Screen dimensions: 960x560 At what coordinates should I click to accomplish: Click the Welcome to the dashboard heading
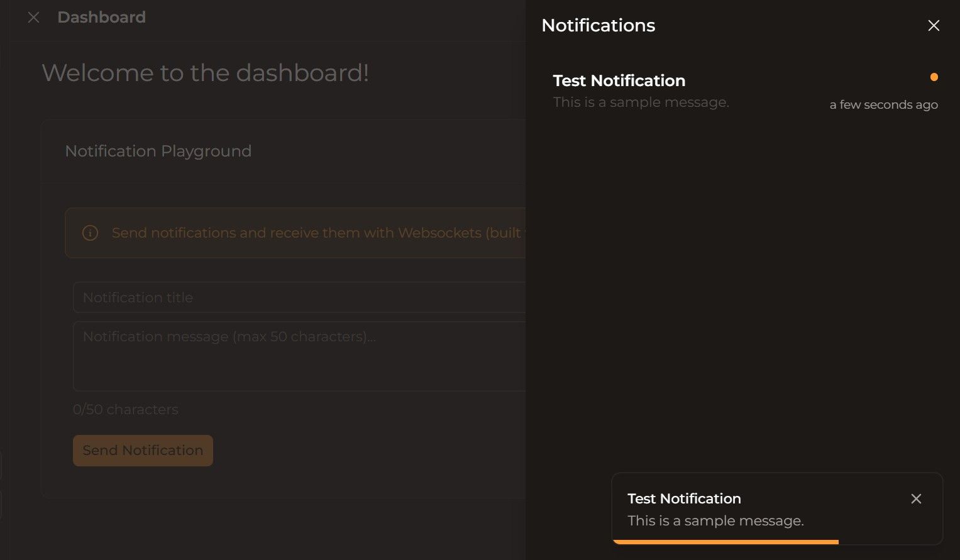(x=206, y=72)
